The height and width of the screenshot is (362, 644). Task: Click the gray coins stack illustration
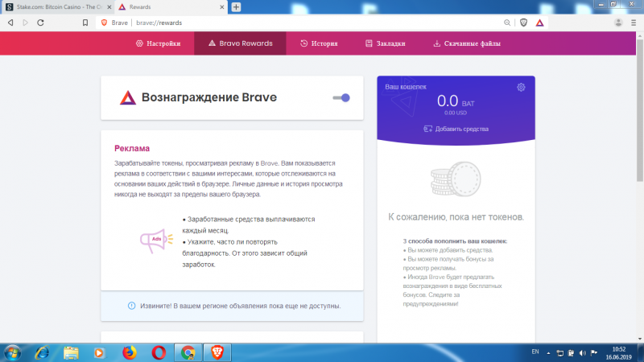456,179
